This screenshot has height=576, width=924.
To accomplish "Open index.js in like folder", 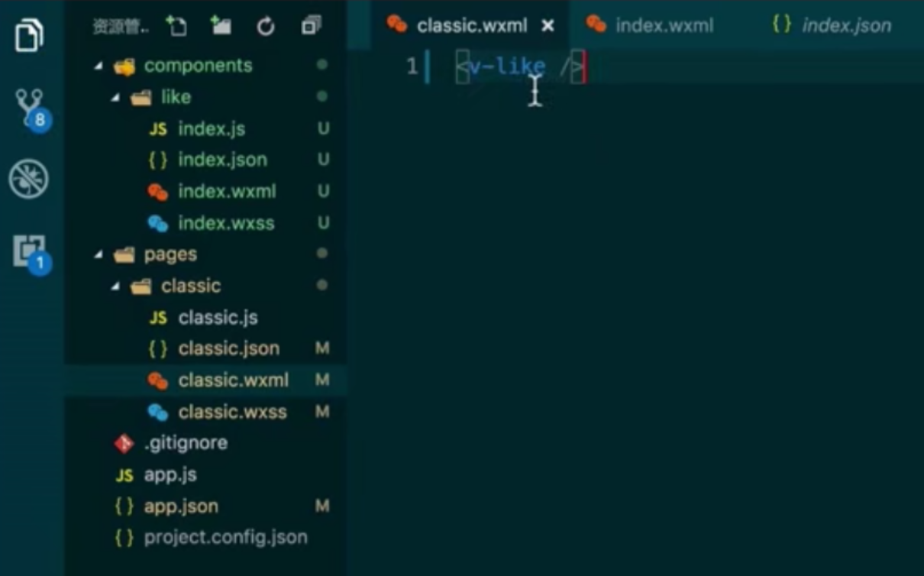I will (212, 129).
